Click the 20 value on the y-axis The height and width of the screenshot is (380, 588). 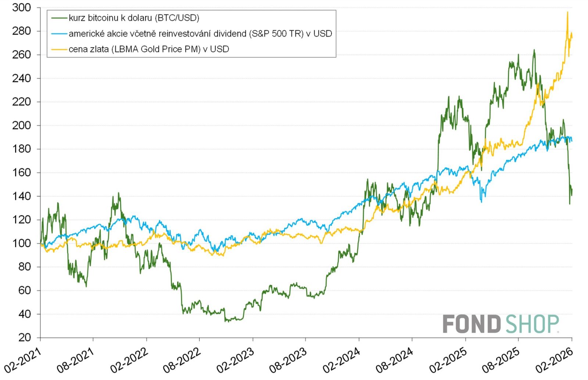pyautogui.click(x=24, y=337)
